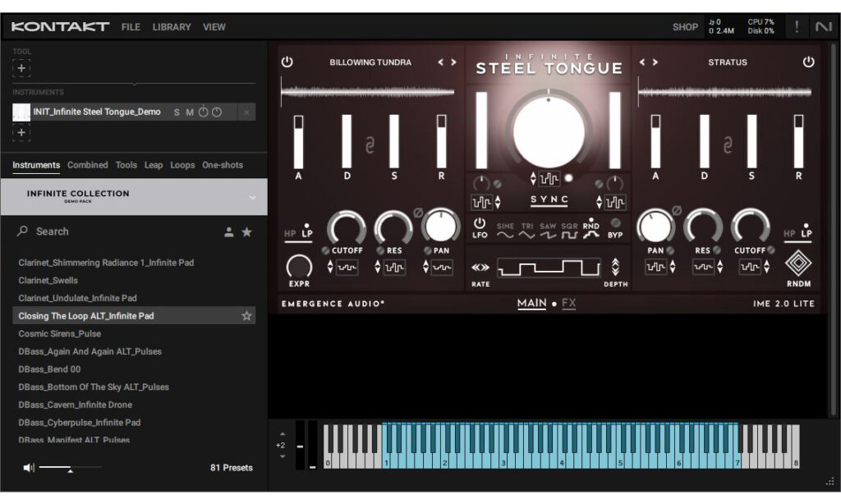Select previous sound for Billowing Tundra

pos(440,62)
